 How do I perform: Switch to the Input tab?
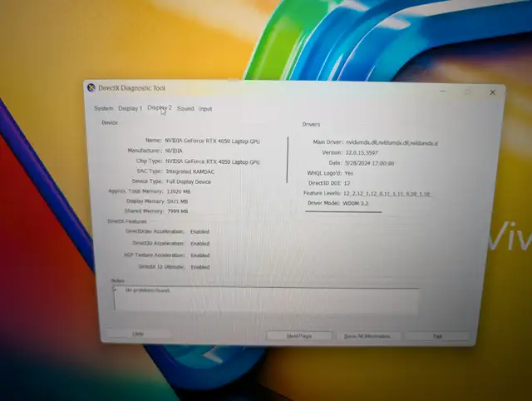[x=205, y=109]
